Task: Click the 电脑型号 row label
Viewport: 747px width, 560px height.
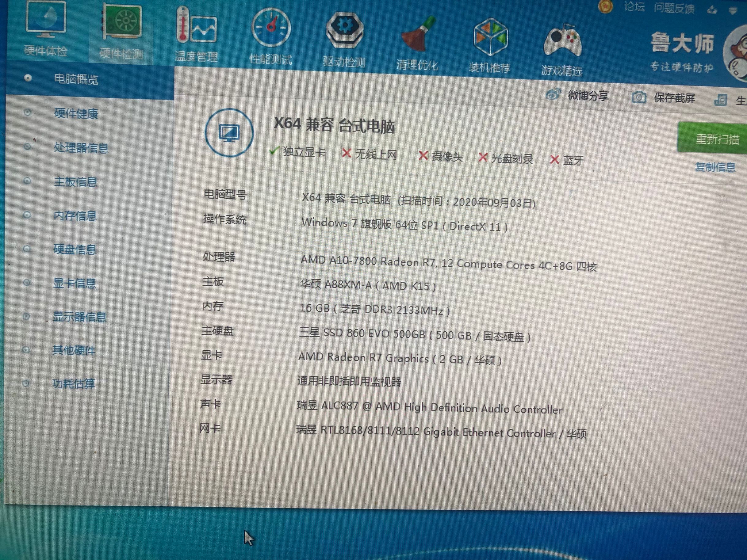Action: point(225,194)
